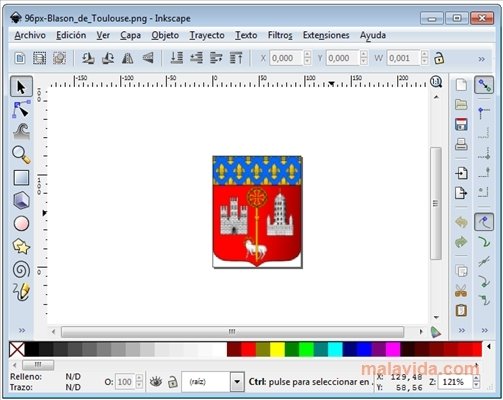Open palette menu arrow
This screenshot has height=400, width=503.
click(489, 347)
